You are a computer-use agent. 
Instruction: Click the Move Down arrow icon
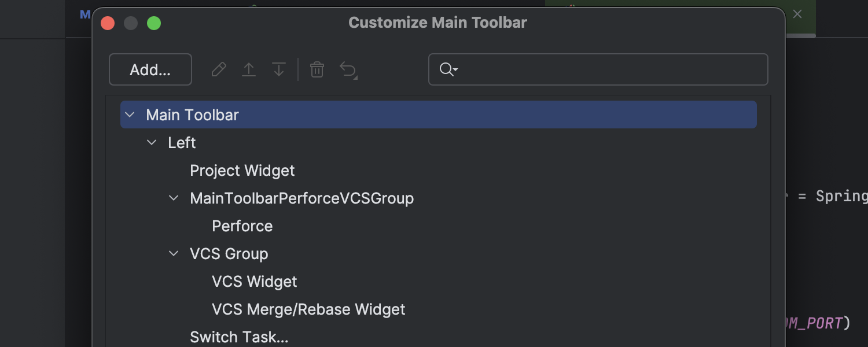coord(279,70)
